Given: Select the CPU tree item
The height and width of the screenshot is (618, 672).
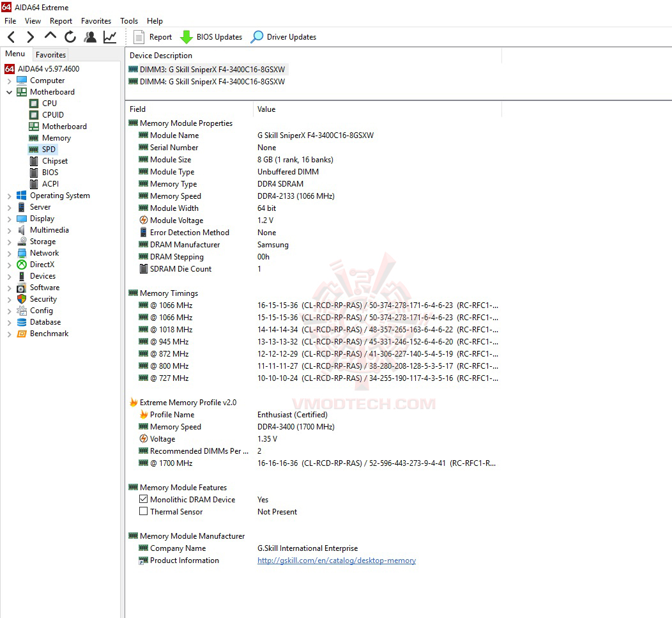Looking at the screenshot, I should 43,104.
